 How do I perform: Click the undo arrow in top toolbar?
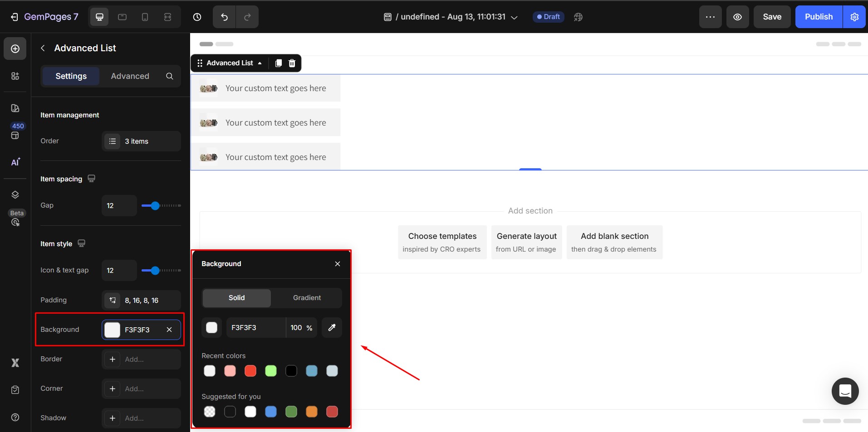click(224, 17)
